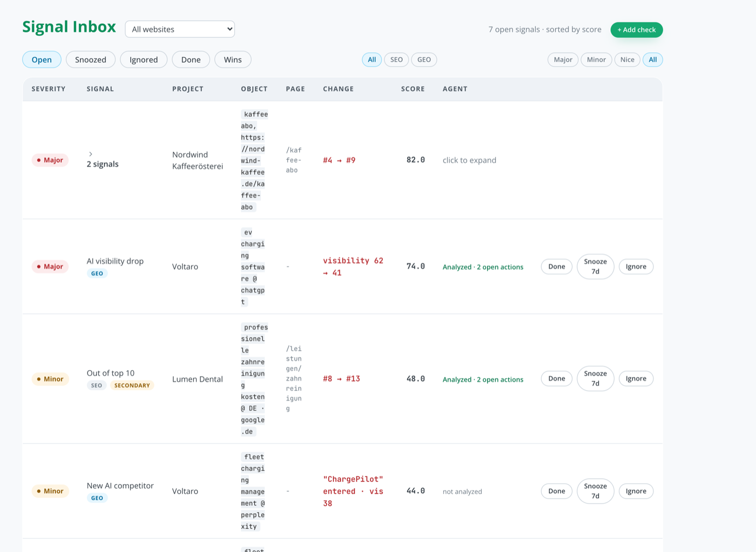Click the '#4 → #9' change value

(x=339, y=160)
